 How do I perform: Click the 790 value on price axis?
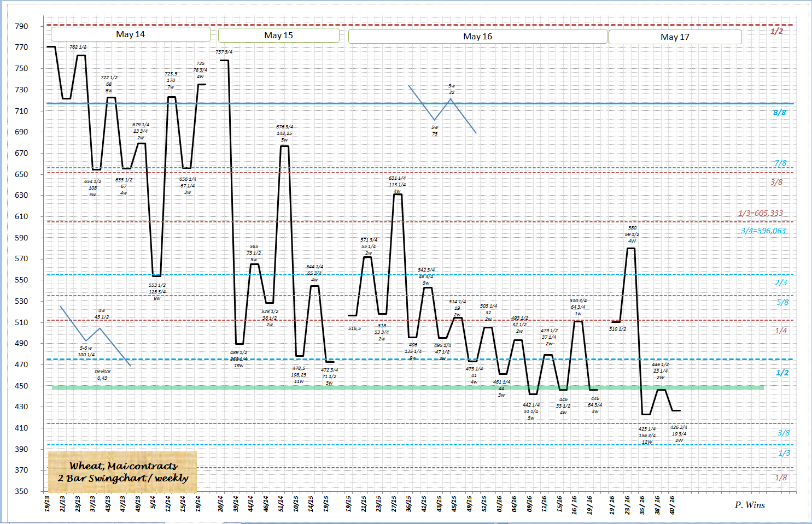tap(21, 26)
